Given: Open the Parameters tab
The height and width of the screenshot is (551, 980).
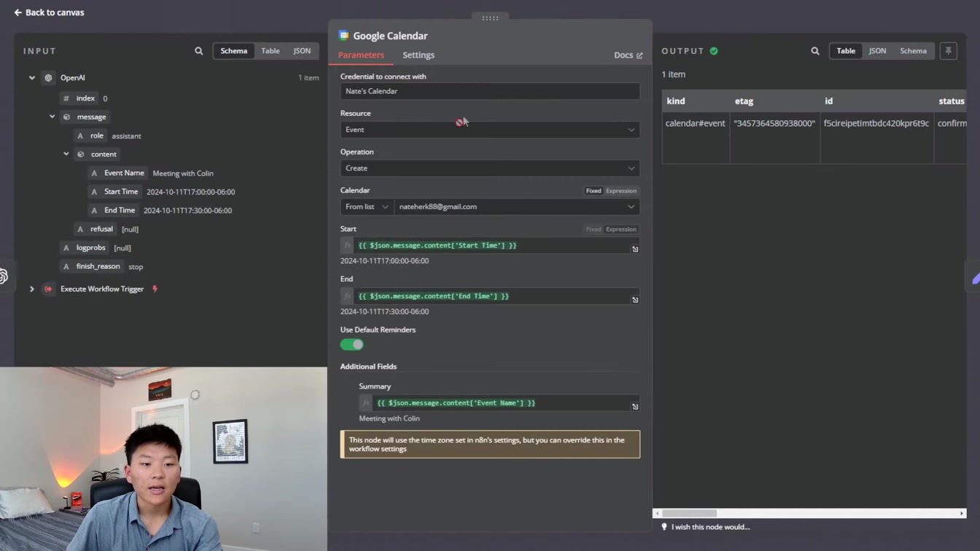Looking at the screenshot, I should click(361, 55).
